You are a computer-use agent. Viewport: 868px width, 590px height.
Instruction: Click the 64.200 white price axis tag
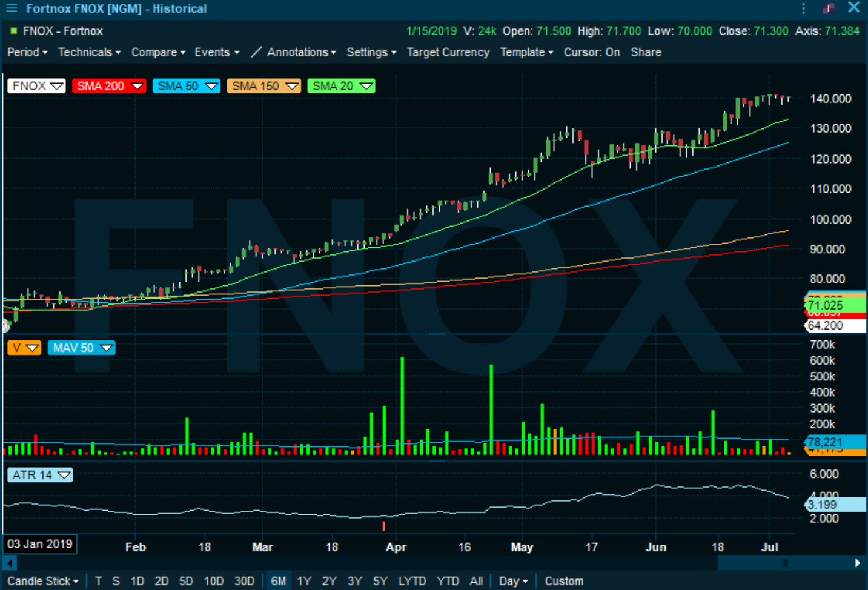tap(835, 325)
